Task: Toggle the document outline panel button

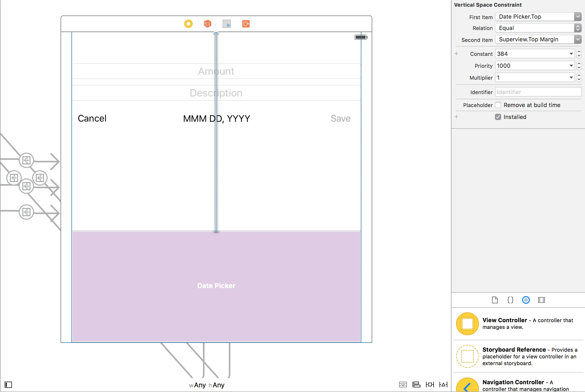Action: click(8, 385)
